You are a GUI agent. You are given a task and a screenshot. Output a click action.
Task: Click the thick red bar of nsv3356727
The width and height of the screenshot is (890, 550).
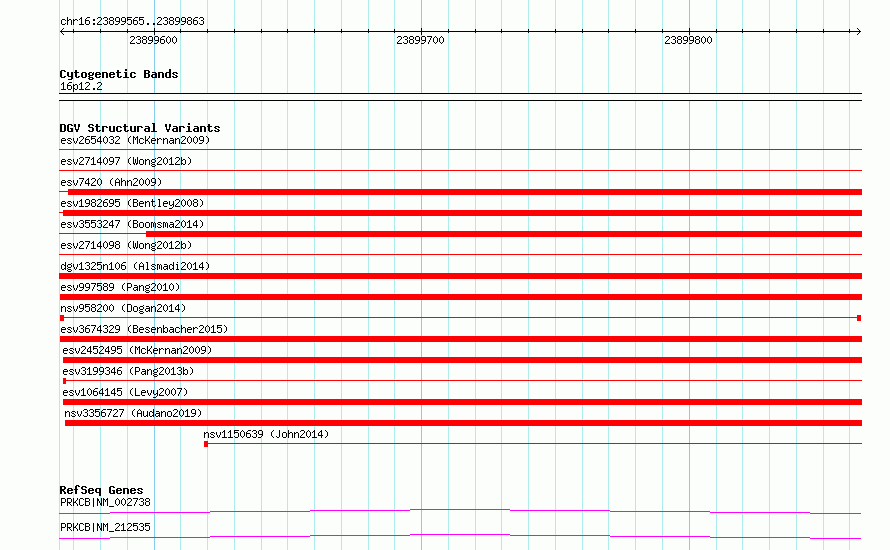point(463,423)
